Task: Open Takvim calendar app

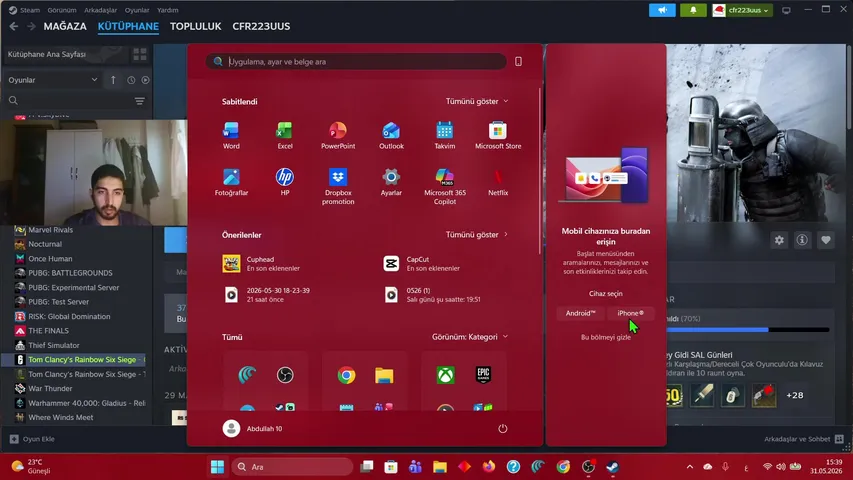Action: (444, 135)
